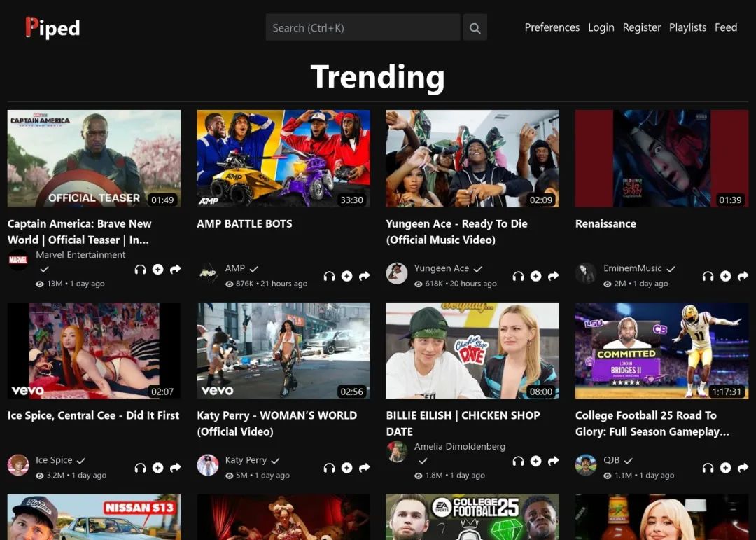Open Ice Spice vevo thumbnail
Image resolution: width=756 pixels, height=540 pixels.
tap(94, 351)
